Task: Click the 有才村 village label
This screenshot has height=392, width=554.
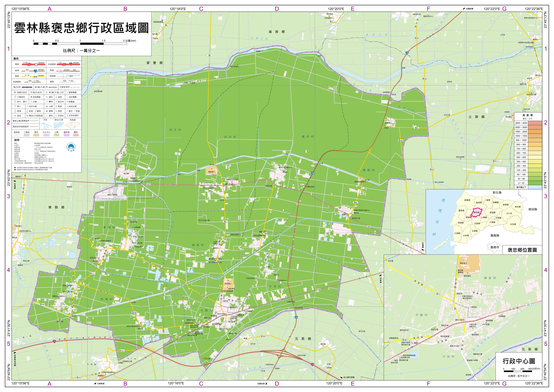Action: [175, 130]
